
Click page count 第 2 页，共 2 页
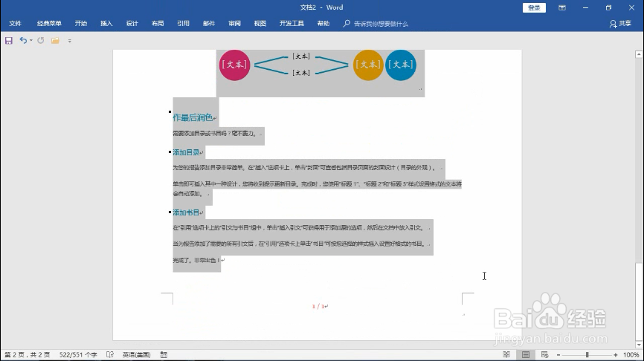click(x=27, y=355)
